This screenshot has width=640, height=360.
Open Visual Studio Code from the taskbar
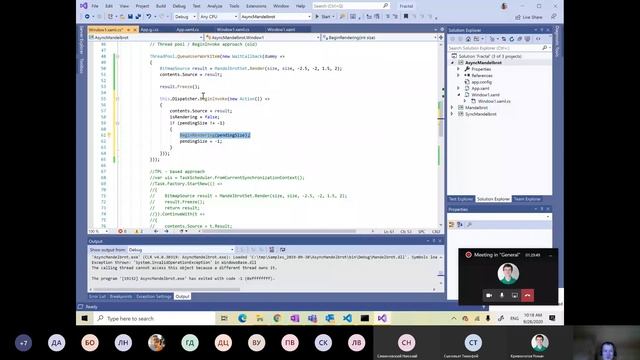347,318
